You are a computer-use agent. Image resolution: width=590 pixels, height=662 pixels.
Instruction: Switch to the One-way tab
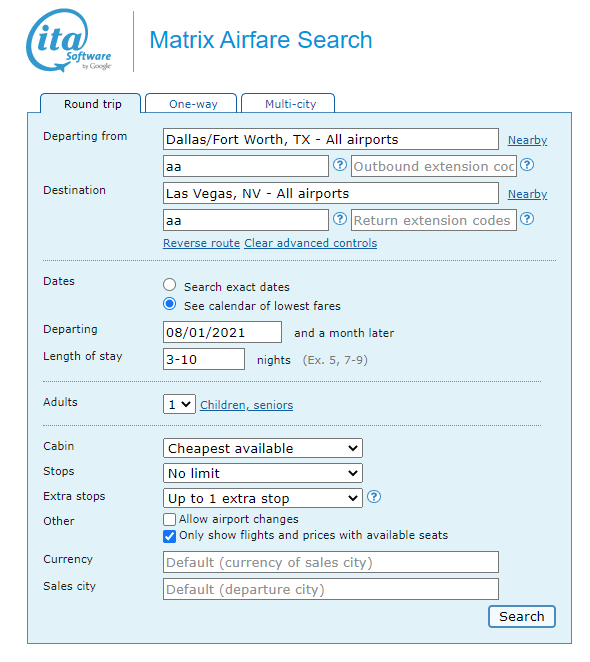click(x=191, y=103)
